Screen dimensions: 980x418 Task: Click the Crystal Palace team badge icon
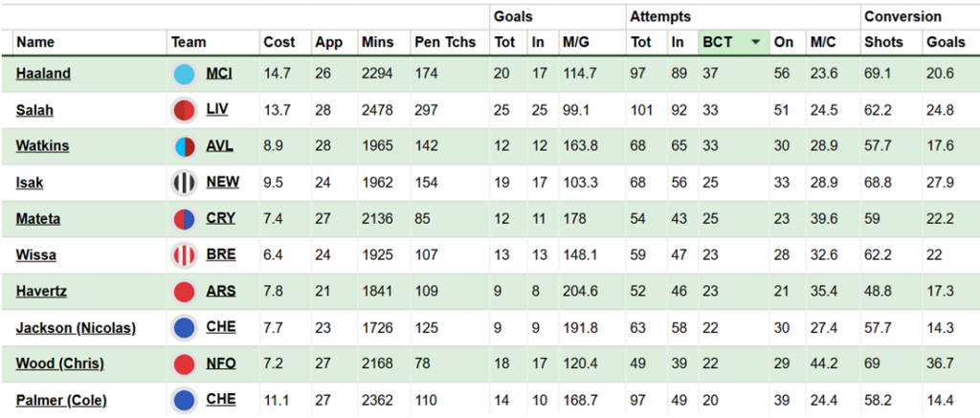[185, 219]
